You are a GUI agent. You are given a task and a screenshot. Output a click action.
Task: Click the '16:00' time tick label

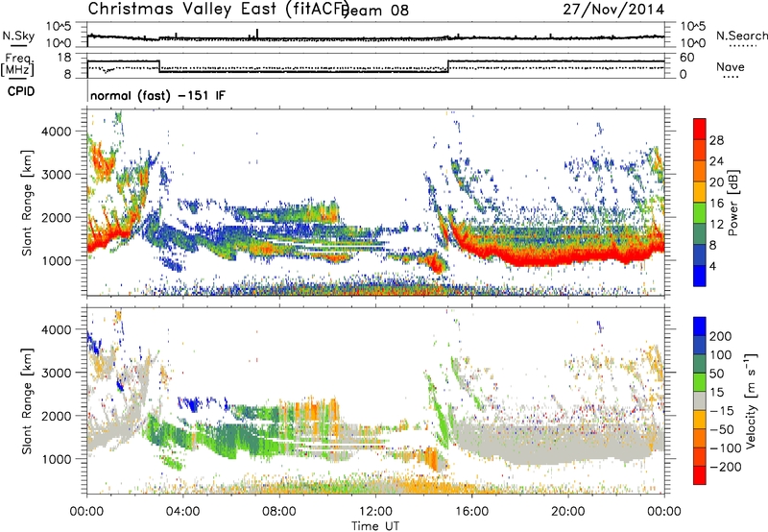(x=471, y=512)
